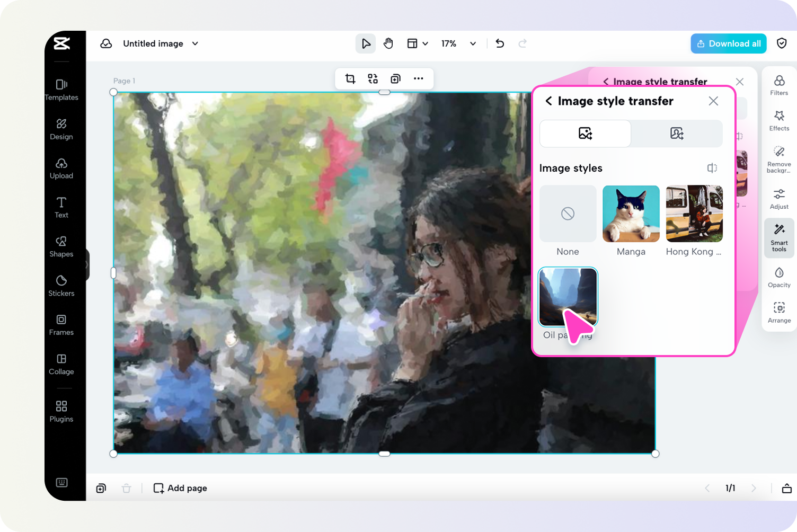This screenshot has height=532, width=797.
Task: Select the Text tool in left sidebar
Action: [61, 207]
